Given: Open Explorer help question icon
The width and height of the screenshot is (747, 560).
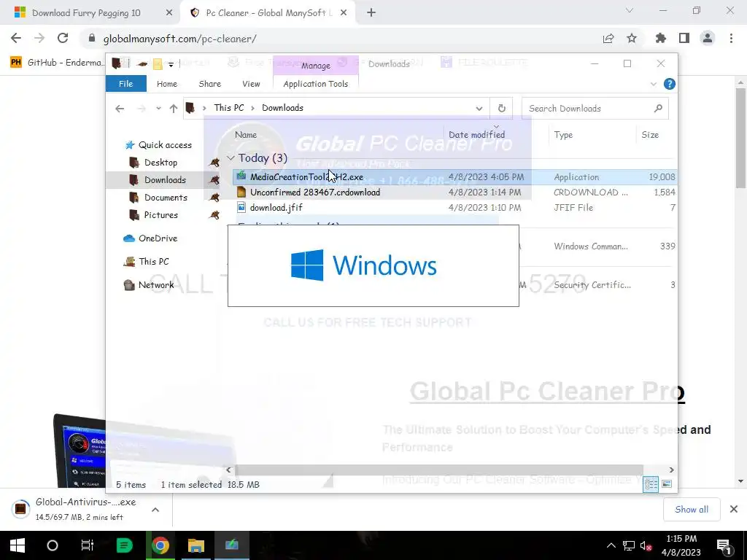Looking at the screenshot, I should [670, 85].
